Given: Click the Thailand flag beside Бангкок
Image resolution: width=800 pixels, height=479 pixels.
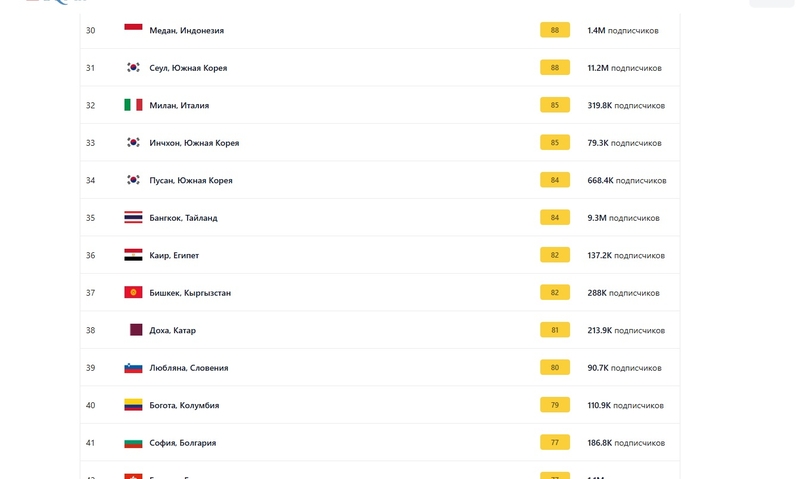Looking at the screenshot, I should [x=133, y=218].
